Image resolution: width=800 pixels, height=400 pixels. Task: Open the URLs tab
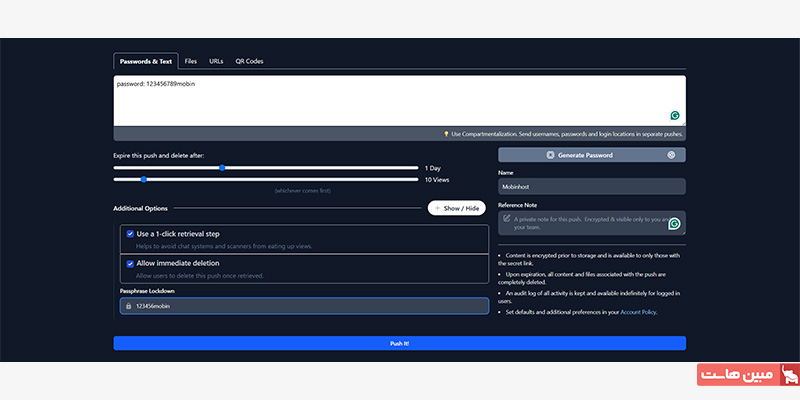216,61
